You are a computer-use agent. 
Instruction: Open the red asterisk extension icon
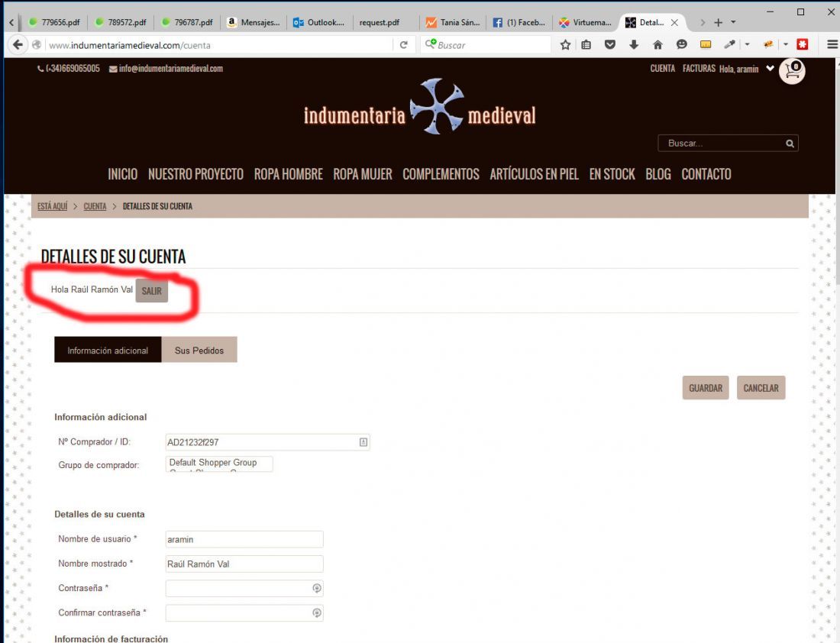802,44
